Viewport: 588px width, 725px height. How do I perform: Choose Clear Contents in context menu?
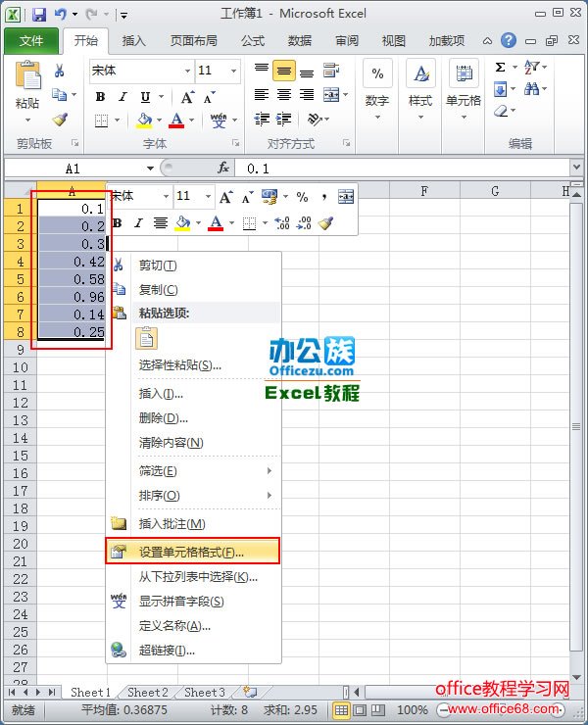193,443
